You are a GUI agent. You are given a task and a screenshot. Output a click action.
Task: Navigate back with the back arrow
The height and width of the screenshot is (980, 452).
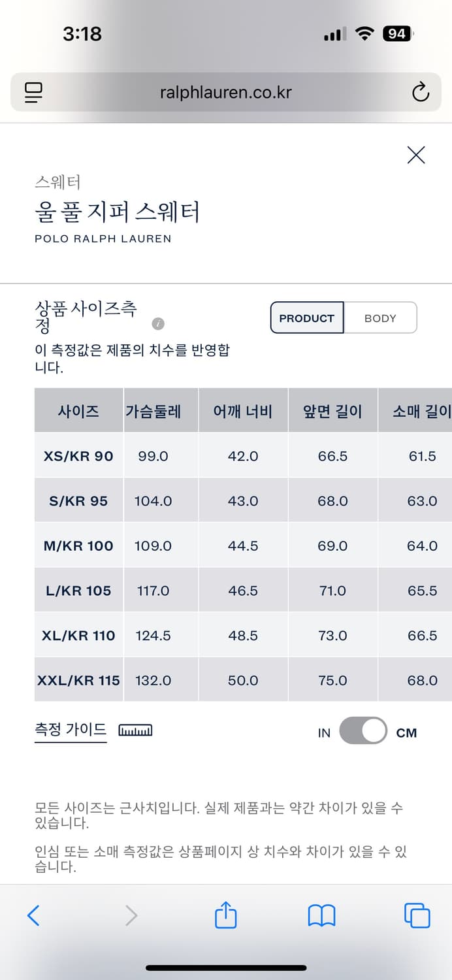point(34,915)
